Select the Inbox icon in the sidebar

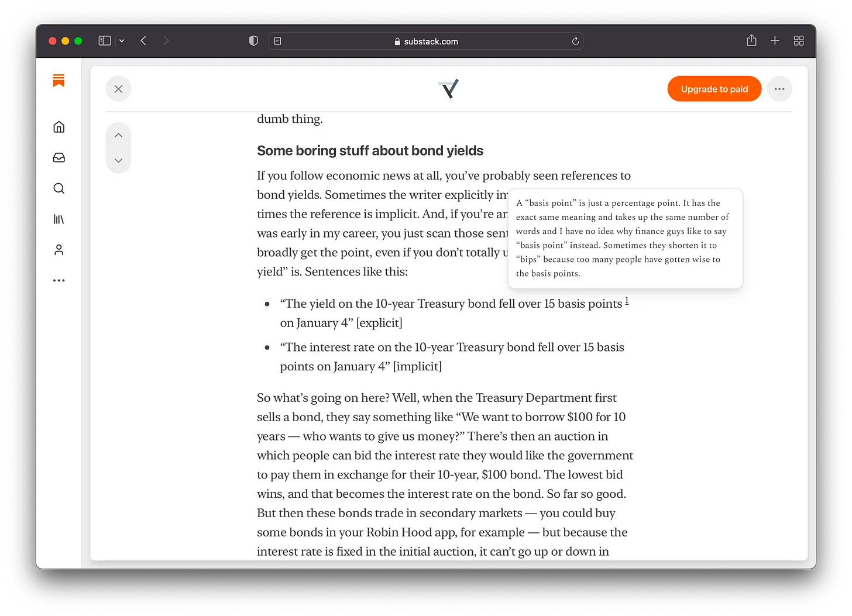(59, 157)
